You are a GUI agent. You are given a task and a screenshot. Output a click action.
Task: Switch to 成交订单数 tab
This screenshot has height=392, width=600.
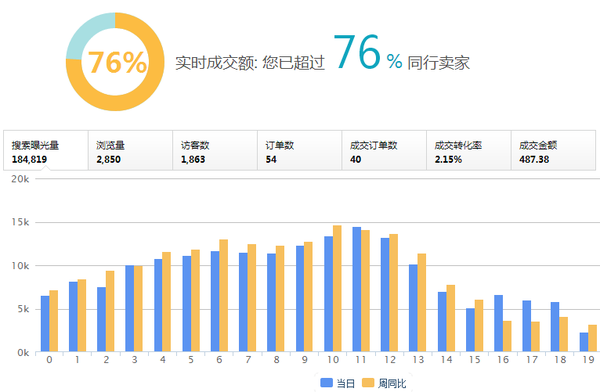pyautogui.click(x=384, y=150)
